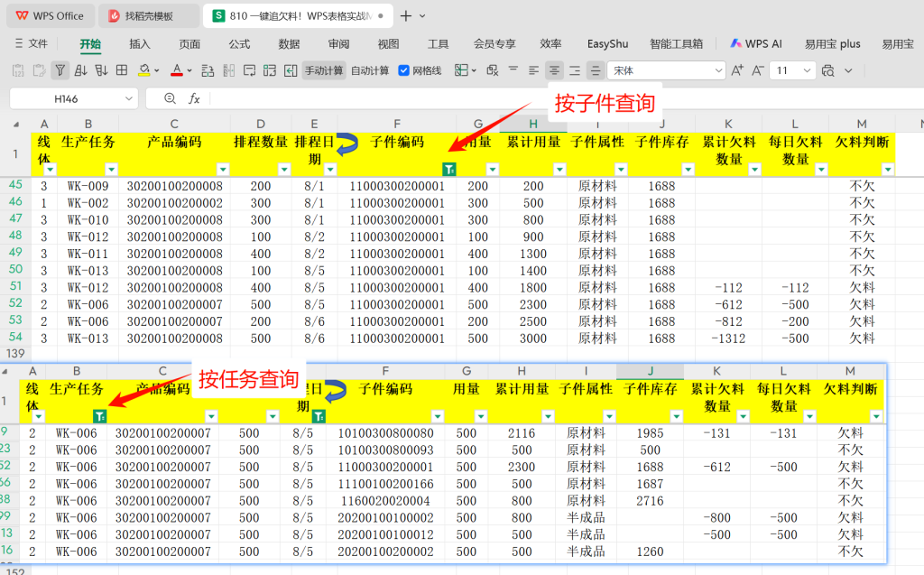924x575 pixels.
Task: Sort ascending with the A-Z arrow icon
Action: [80, 70]
